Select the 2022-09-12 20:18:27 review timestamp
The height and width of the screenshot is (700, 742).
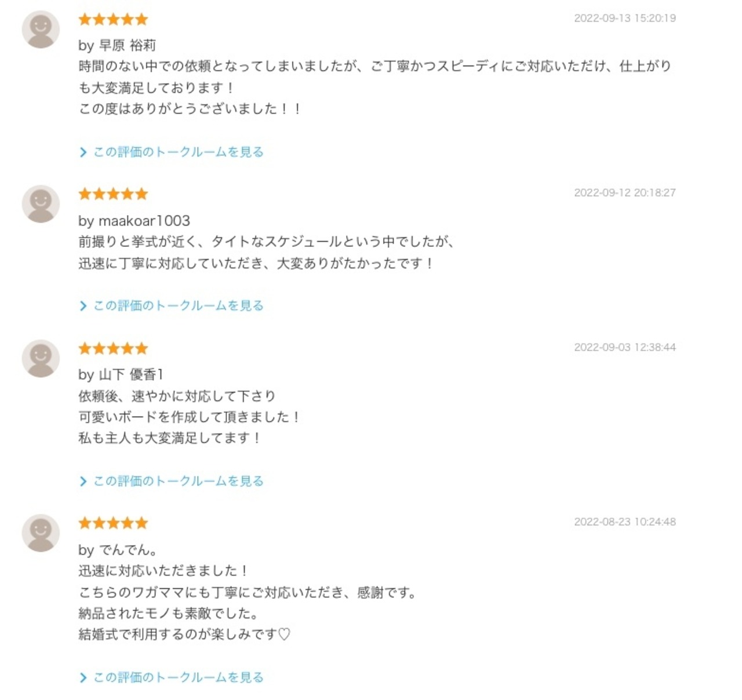624,192
